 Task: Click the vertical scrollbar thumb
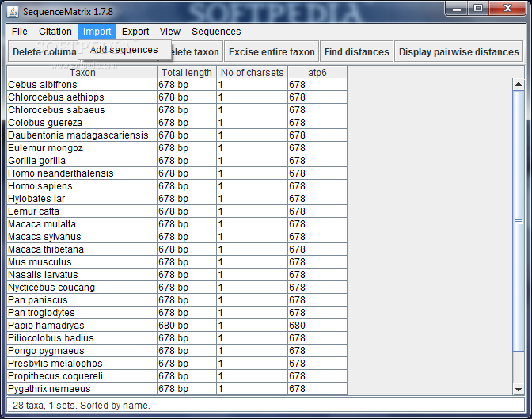(x=519, y=222)
